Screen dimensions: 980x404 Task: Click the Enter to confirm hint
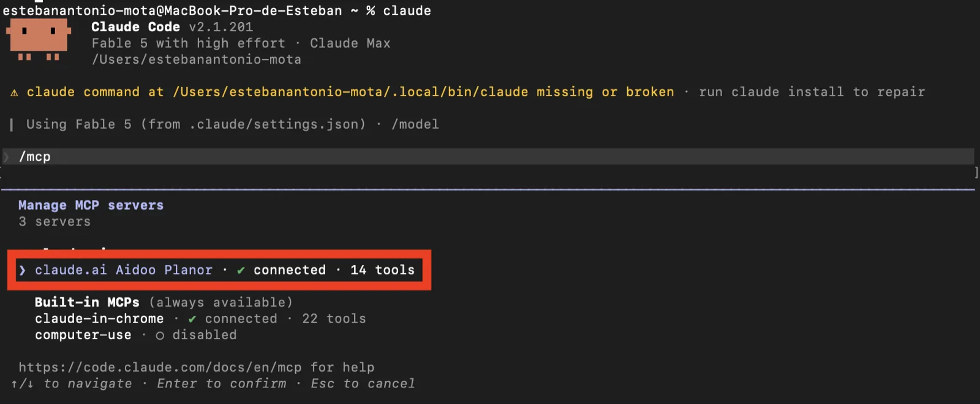click(x=221, y=384)
